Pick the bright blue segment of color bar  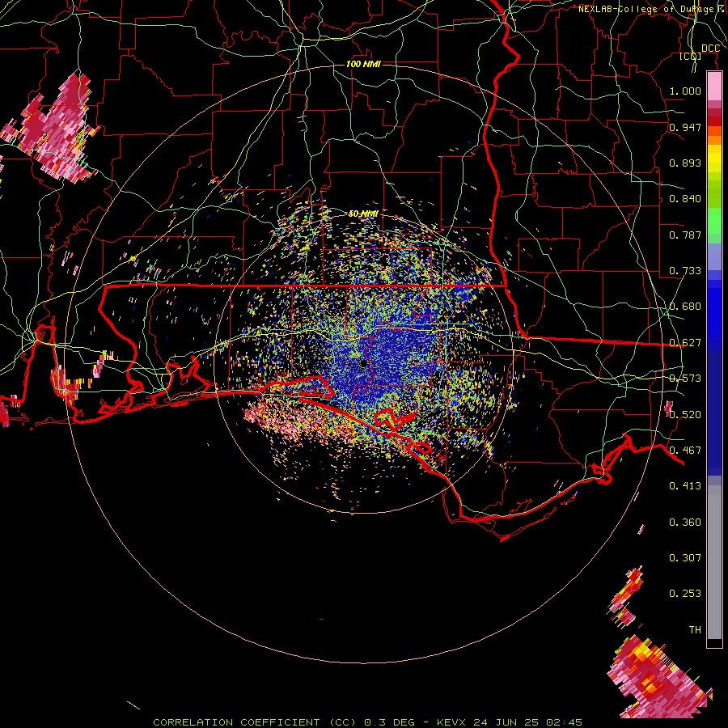[x=714, y=315]
